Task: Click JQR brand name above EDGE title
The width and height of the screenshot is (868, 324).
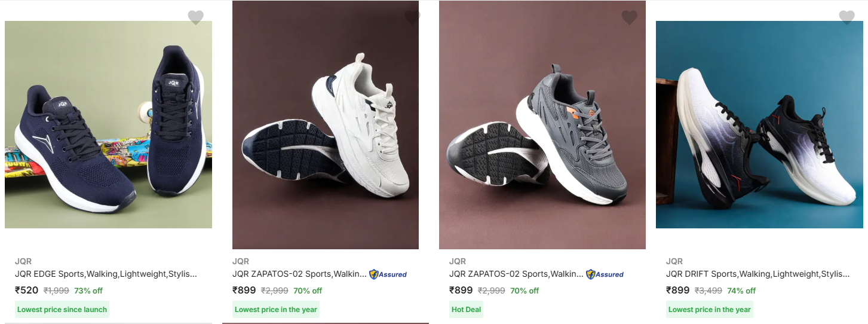Action: (x=23, y=261)
